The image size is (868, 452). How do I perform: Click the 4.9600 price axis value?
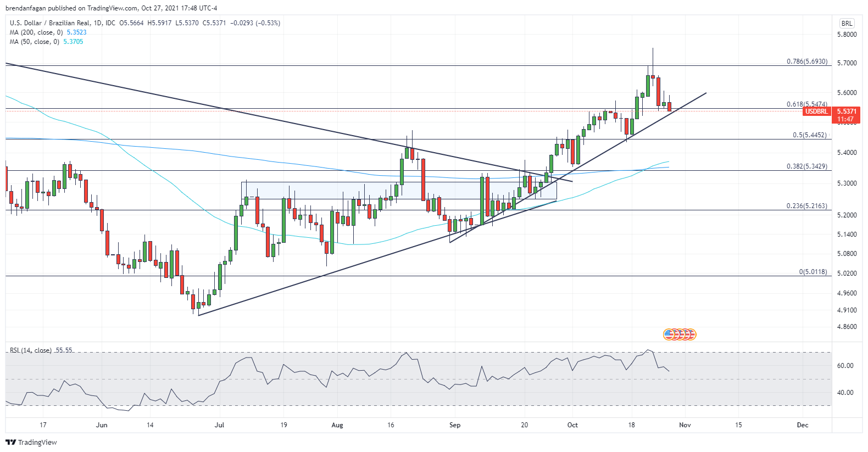847,293
